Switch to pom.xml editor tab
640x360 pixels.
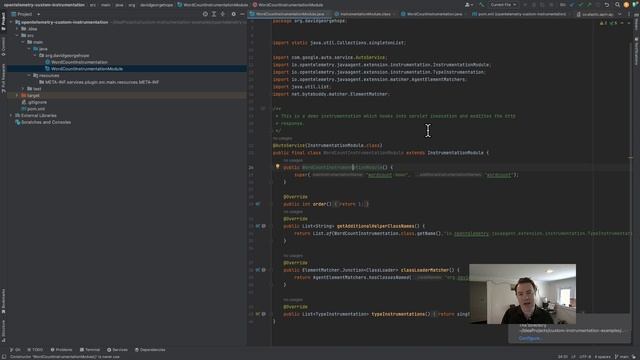point(521,14)
